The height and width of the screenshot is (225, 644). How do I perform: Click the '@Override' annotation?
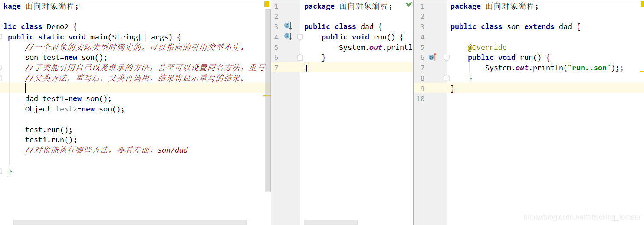pyautogui.click(x=487, y=47)
